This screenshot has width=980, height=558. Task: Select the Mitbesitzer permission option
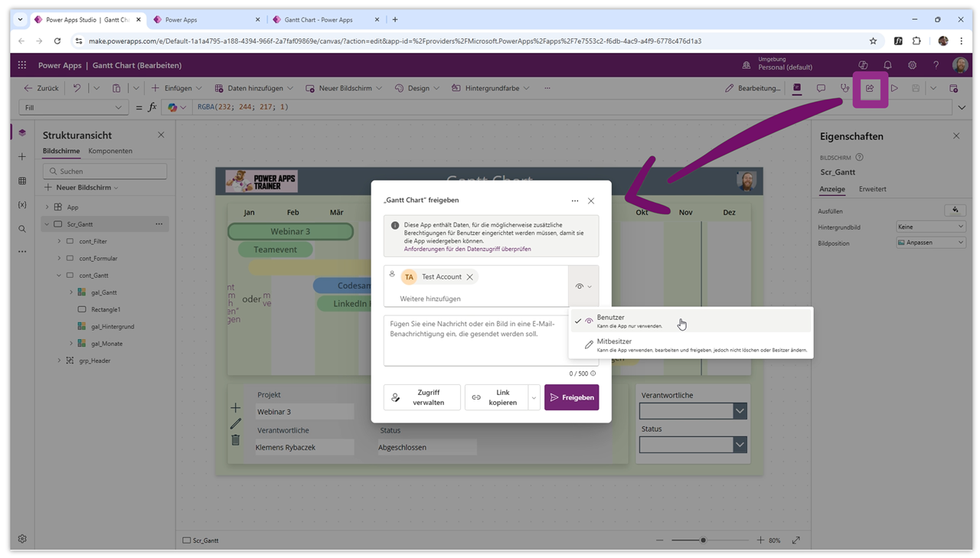tap(690, 345)
